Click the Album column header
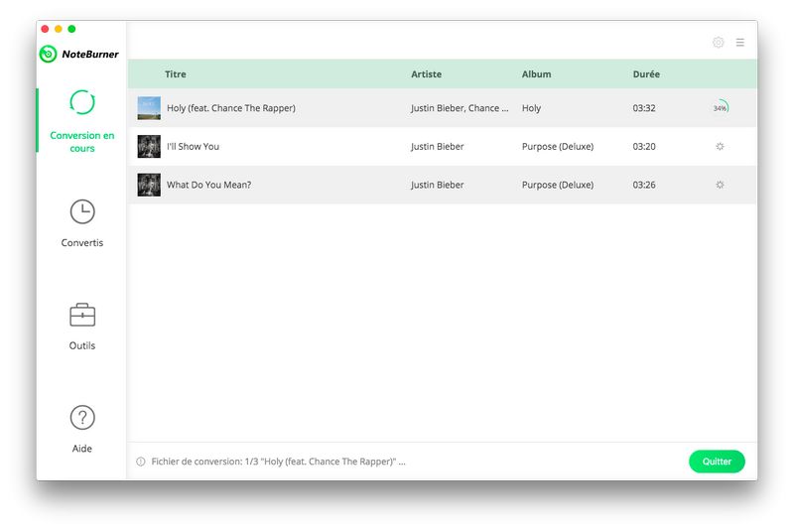 click(x=536, y=73)
